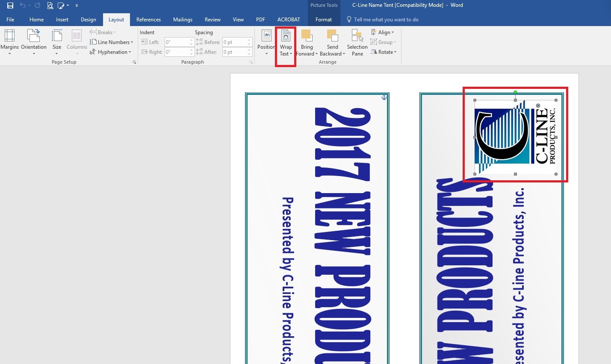Open the Design ribbon tab
The image size is (611, 364).
click(x=88, y=20)
